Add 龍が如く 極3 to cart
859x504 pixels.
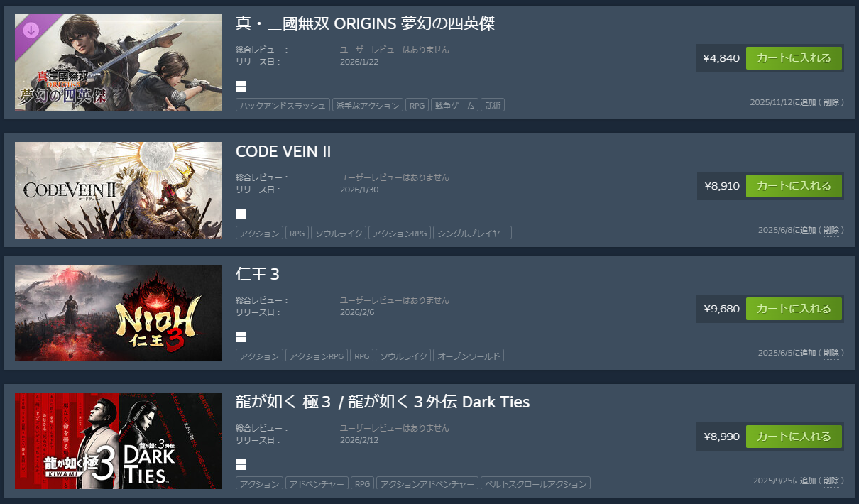(794, 437)
